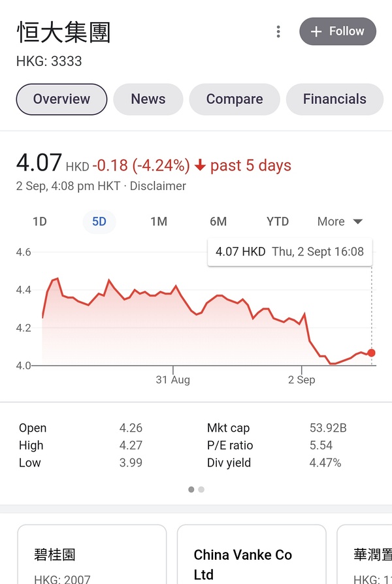The width and height of the screenshot is (392, 584).
Task: Follow the 恒大集團 stock
Action: tap(338, 31)
